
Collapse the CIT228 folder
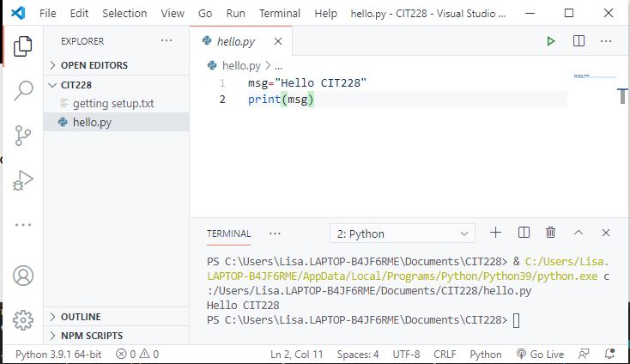coord(76,85)
